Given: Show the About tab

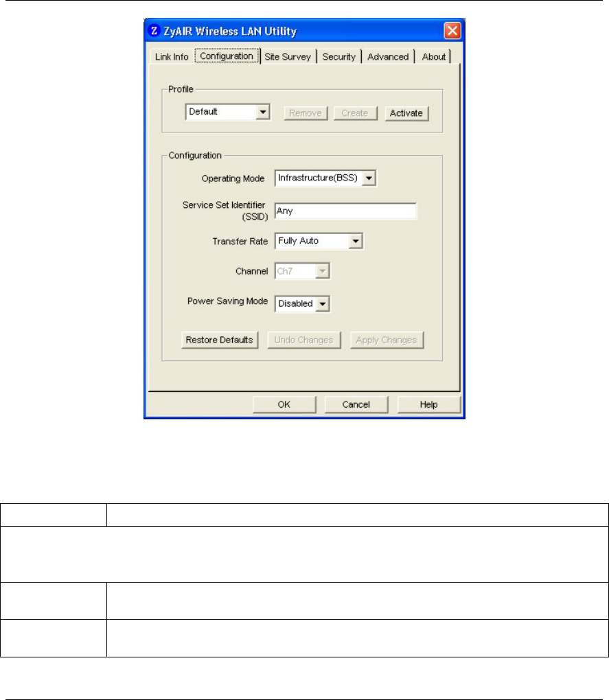Looking at the screenshot, I should point(433,57).
